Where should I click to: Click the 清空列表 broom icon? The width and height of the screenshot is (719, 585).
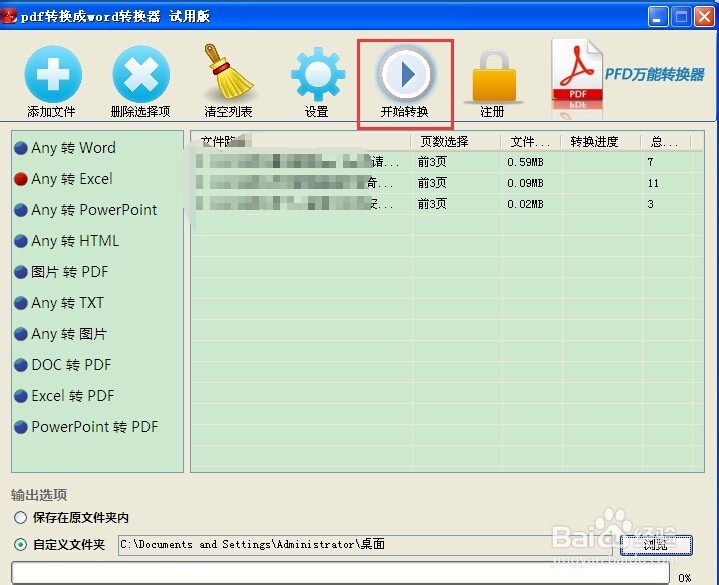tap(228, 72)
